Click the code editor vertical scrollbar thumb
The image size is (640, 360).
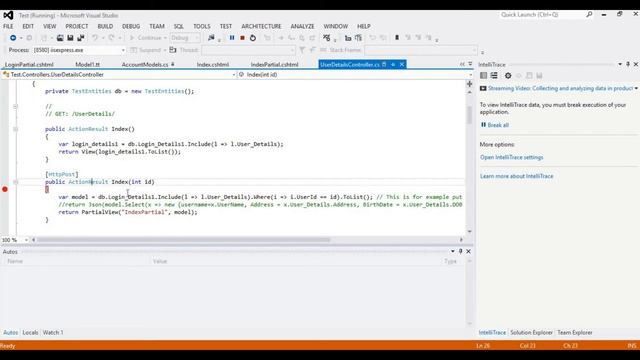pos(469,115)
